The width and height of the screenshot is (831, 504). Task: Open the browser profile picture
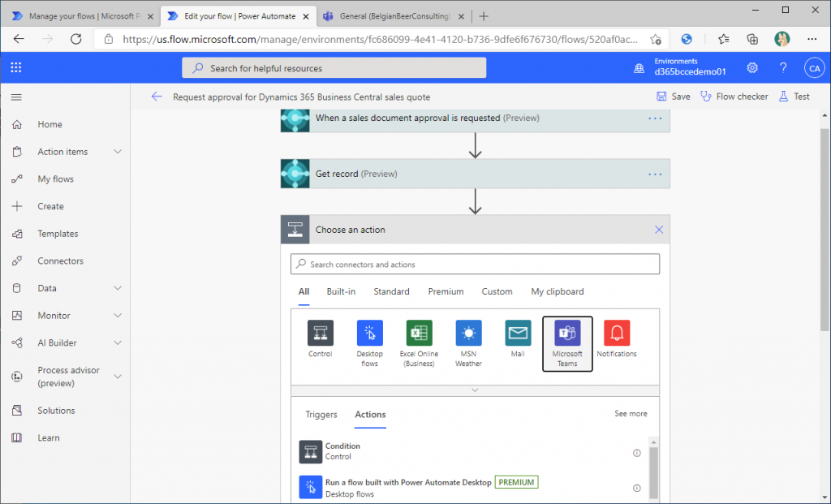point(781,39)
